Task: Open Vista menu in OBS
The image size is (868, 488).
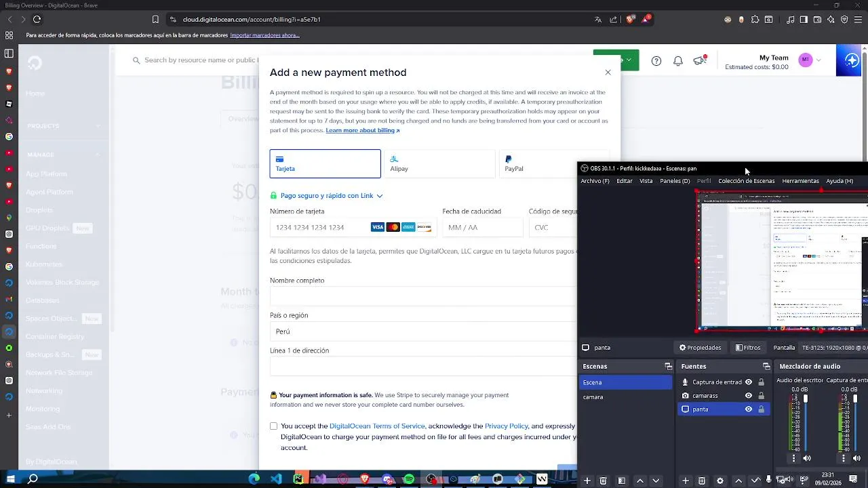Action: (646, 181)
